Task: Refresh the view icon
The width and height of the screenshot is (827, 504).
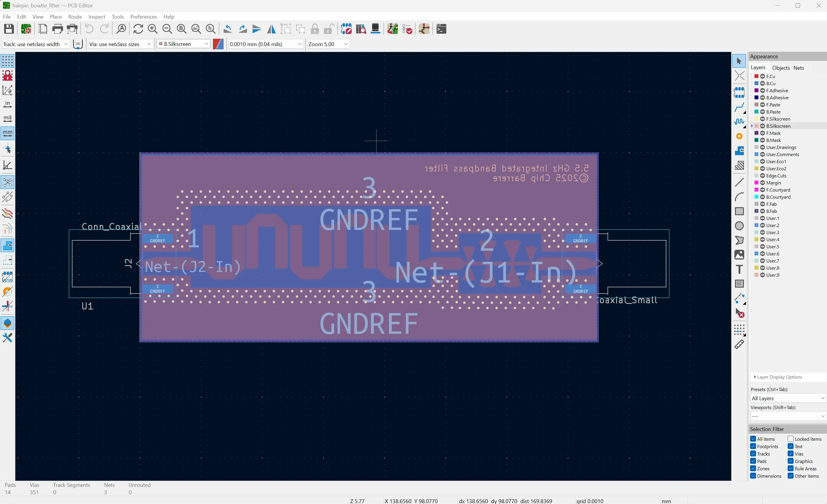Action: [x=138, y=29]
